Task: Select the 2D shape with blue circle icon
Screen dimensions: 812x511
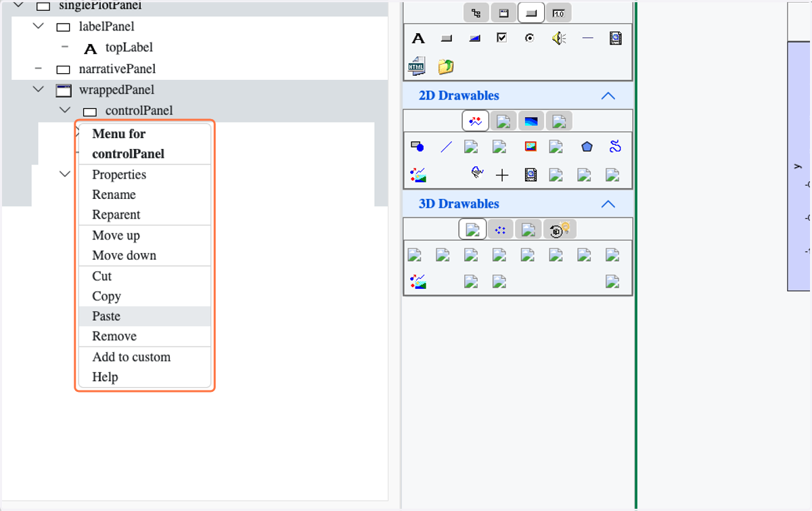Action: pyautogui.click(x=418, y=146)
